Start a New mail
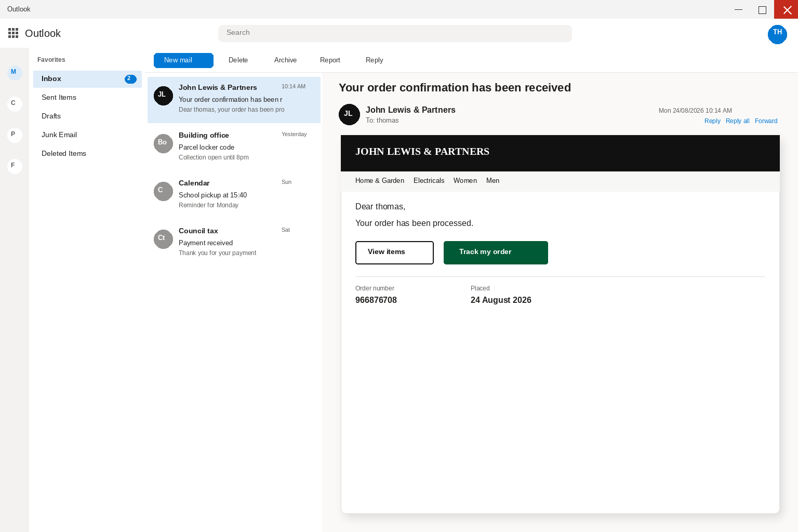Viewport: 798px width, 532px height. click(183, 60)
